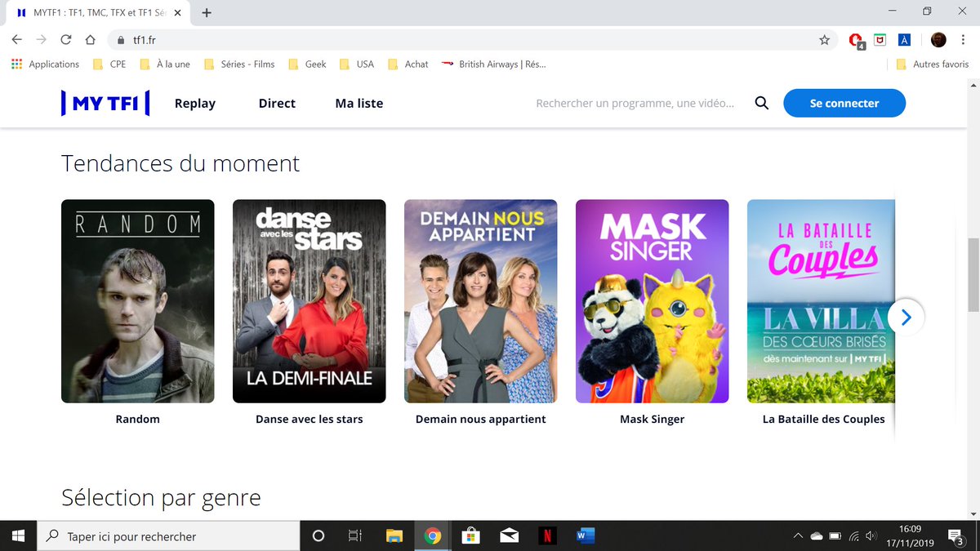
Task: Open Windows Start menu
Action: pos(18,535)
